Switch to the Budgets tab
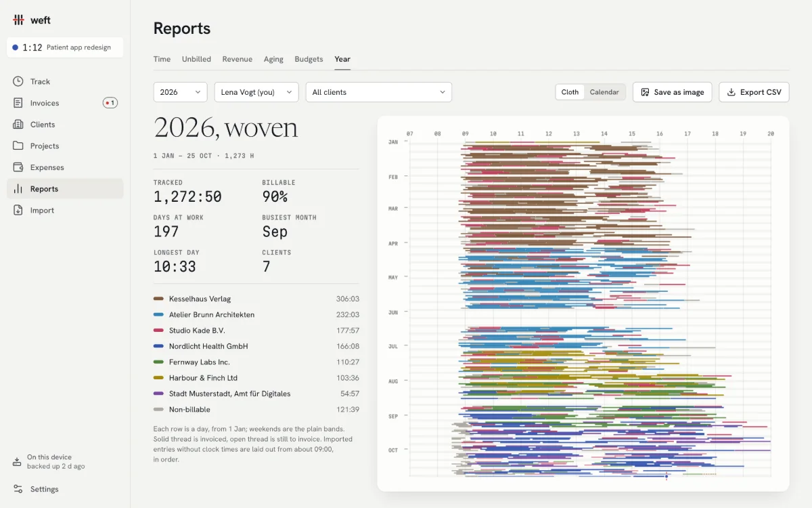Screen dimensions: 812x508 [309, 59]
